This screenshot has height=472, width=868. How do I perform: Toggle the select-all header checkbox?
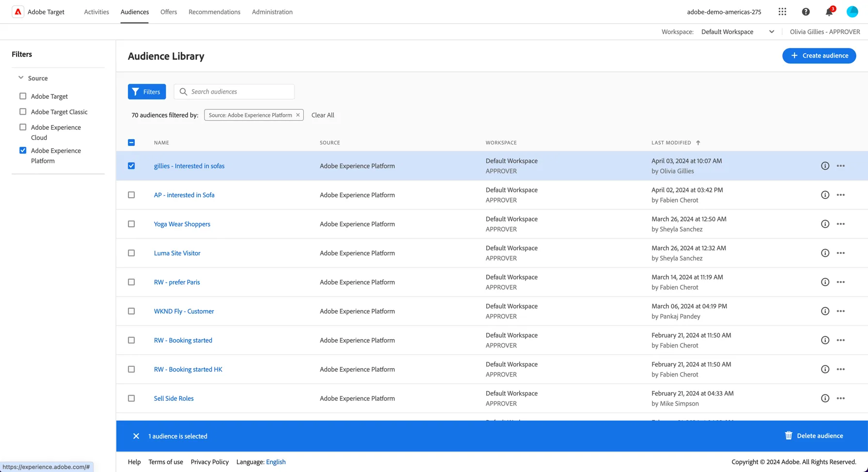[131, 142]
